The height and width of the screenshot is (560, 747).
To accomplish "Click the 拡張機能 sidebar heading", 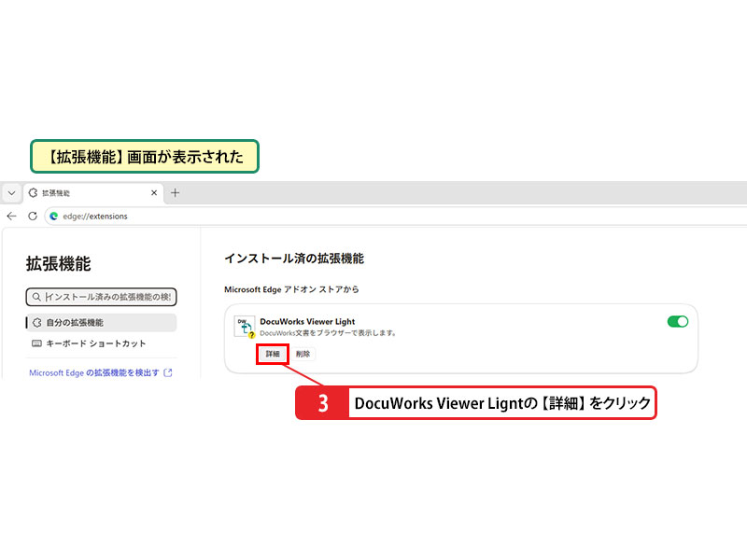I will click(x=58, y=264).
